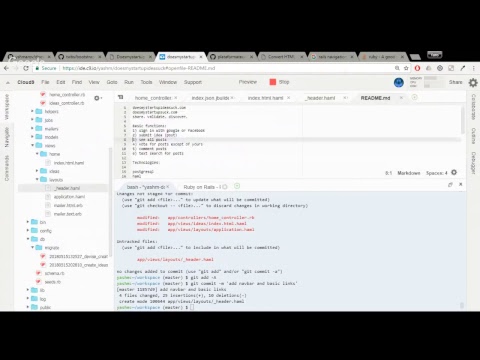480x360 pixels.
Task: Switch to the home_controller editor tab
Action: coord(153,98)
